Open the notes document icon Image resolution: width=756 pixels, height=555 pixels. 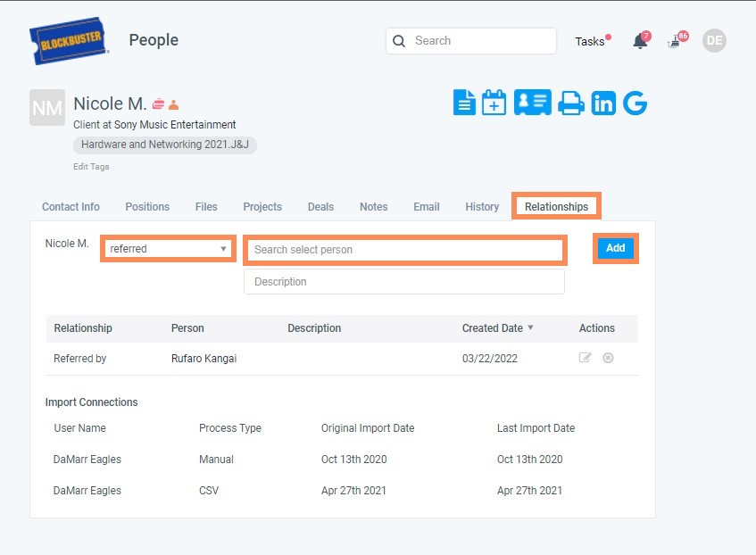(464, 103)
